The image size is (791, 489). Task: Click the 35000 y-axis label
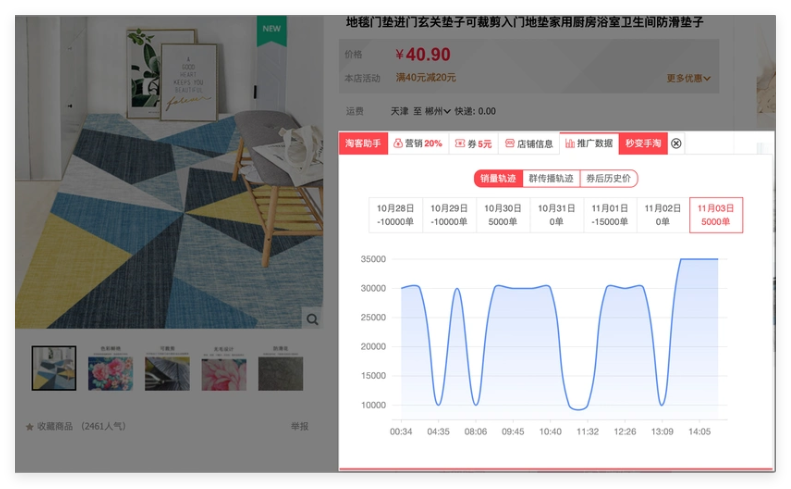pyautogui.click(x=373, y=259)
